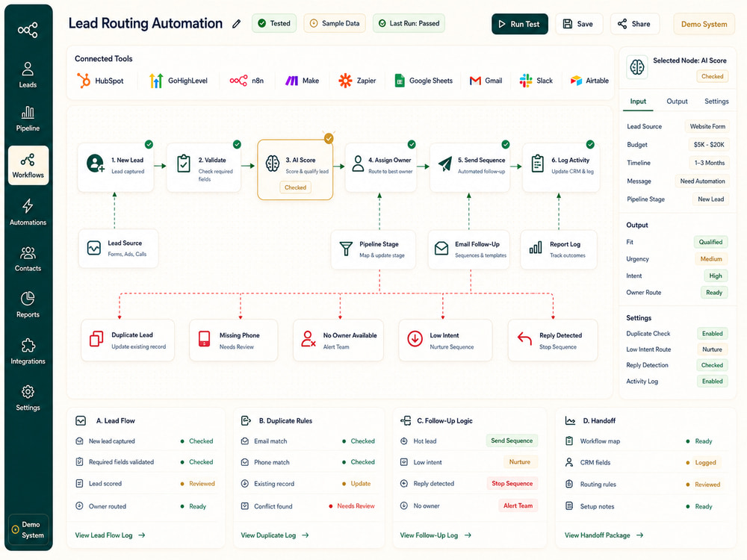Click the Tested status badge

click(x=274, y=23)
